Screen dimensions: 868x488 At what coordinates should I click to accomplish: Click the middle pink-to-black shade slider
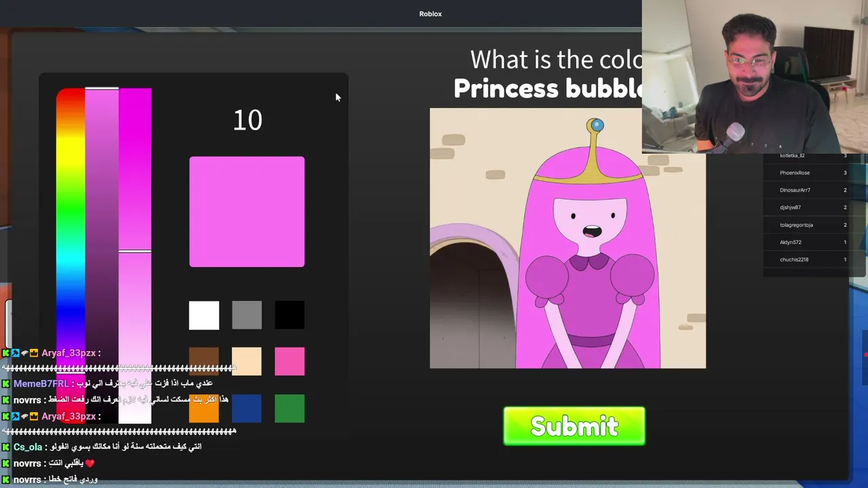(102, 256)
